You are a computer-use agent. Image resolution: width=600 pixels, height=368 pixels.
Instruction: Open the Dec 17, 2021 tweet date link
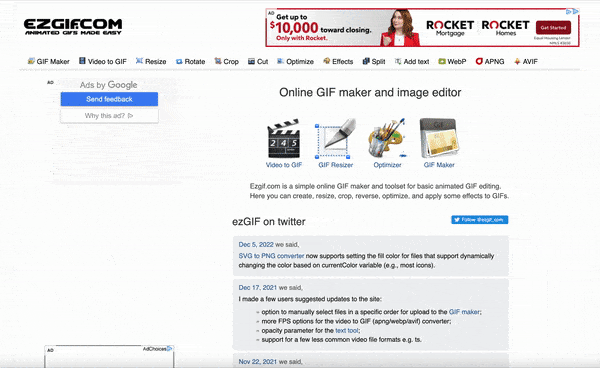258,288
